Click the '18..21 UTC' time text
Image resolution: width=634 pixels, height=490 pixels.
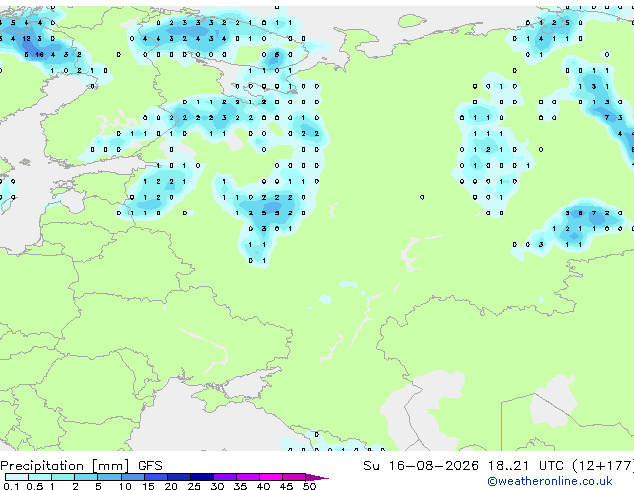click(526, 466)
